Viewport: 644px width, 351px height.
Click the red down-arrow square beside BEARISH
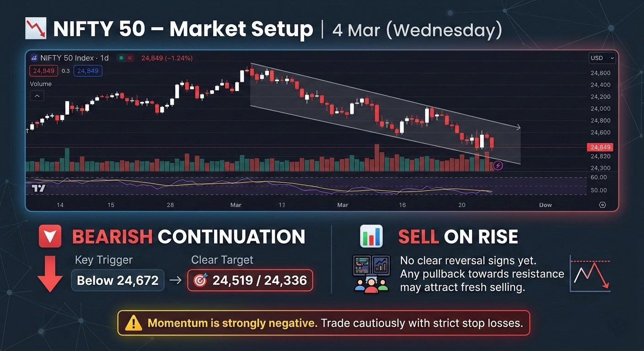click(x=50, y=236)
